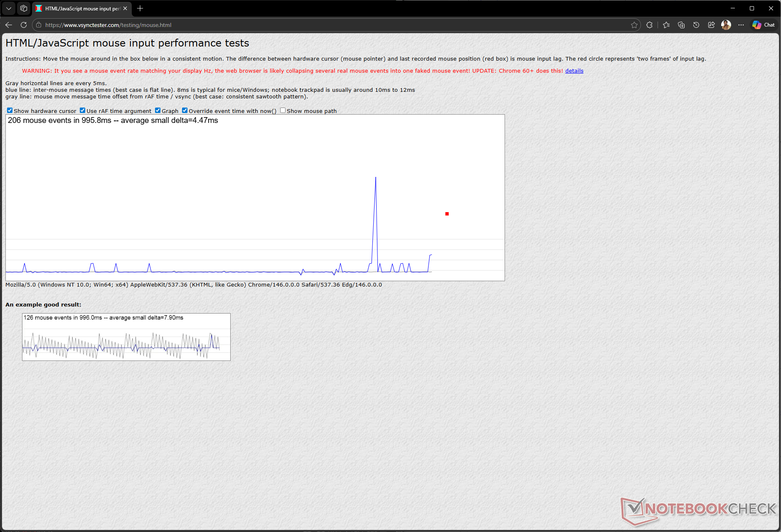
Task: Uncheck Use rAF time argument
Action: 82,110
